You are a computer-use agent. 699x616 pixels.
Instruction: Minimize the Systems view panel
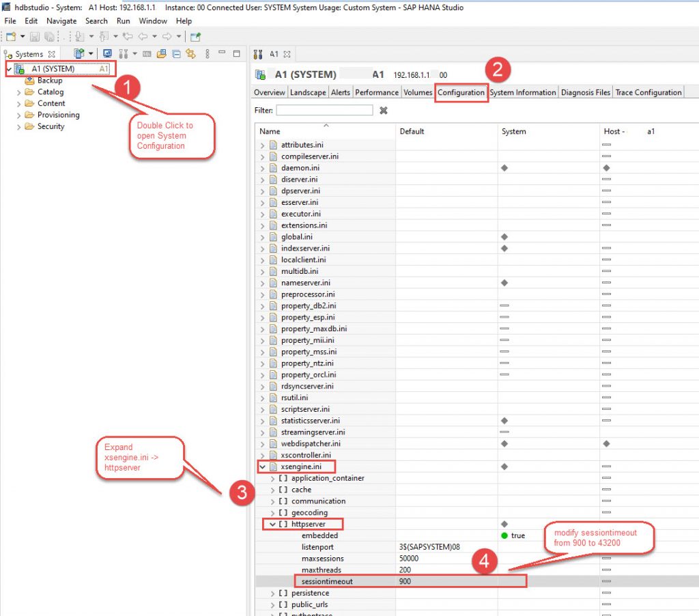click(222, 53)
